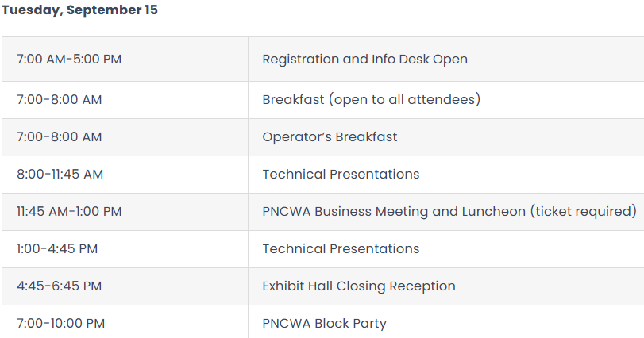Click the 7:00-8:00 AM time beside Operator's Breakfast

tap(59, 137)
